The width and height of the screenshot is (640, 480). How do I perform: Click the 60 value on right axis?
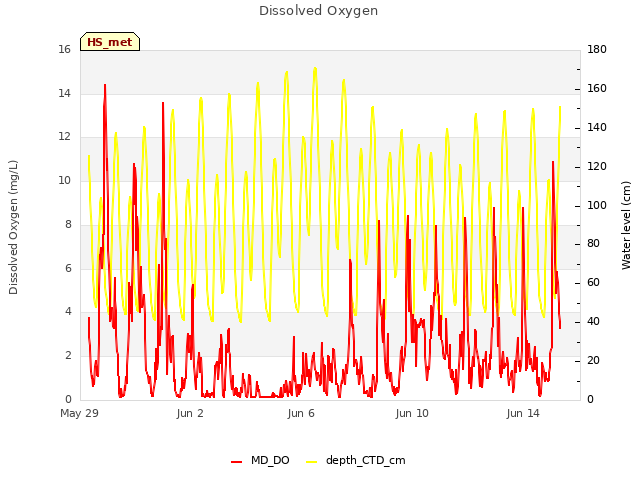pyautogui.click(x=593, y=282)
